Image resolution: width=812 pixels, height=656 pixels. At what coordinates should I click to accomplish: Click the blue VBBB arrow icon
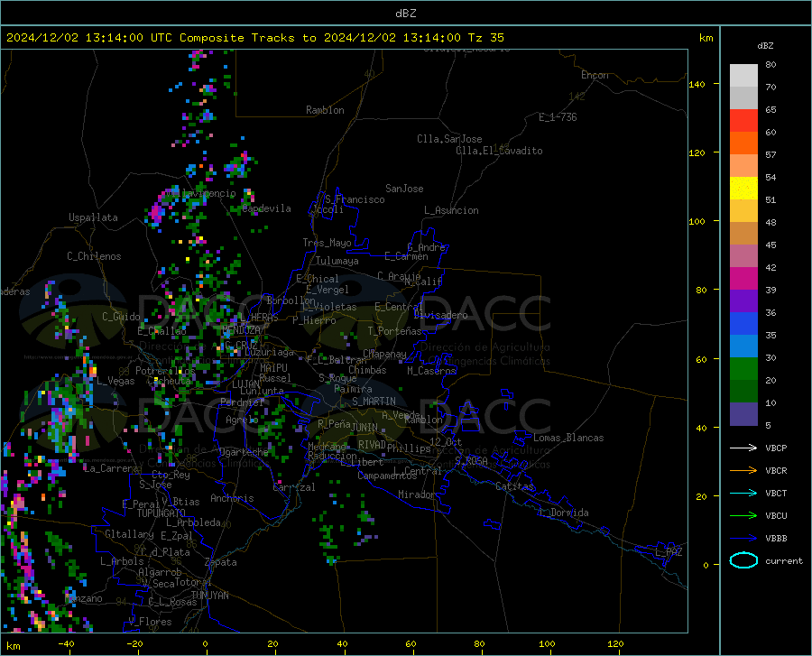pos(743,539)
